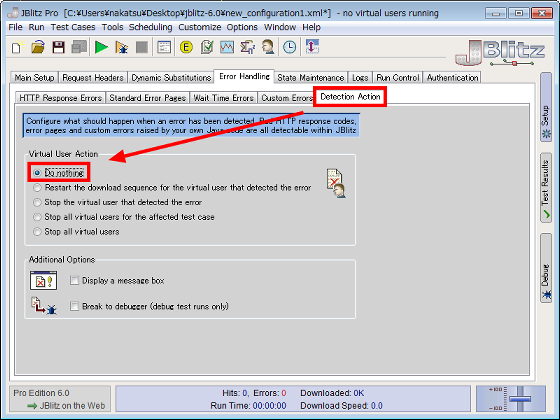Open a configuration file with the folder icon
The width and height of the screenshot is (560, 420).
(x=38, y=47)
